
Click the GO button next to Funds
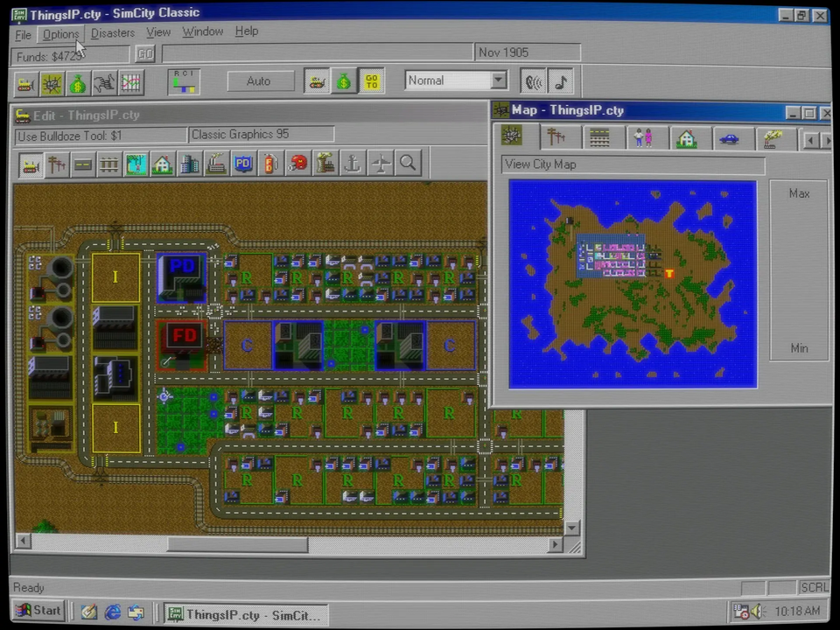[x=144, y=53]
